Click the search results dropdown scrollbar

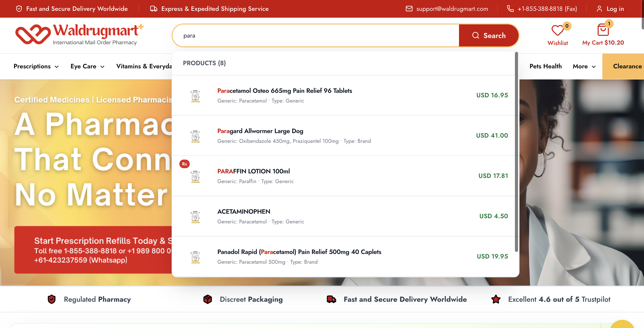(516, 152)
